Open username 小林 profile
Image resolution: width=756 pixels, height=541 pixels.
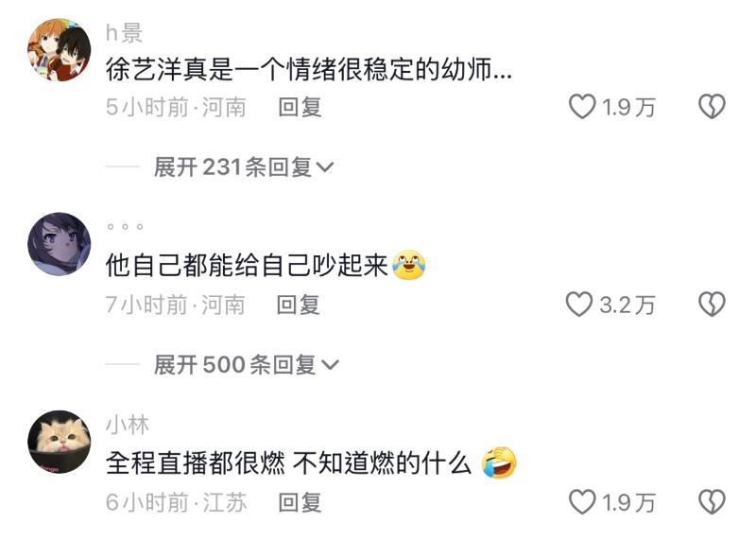(128, 425)
